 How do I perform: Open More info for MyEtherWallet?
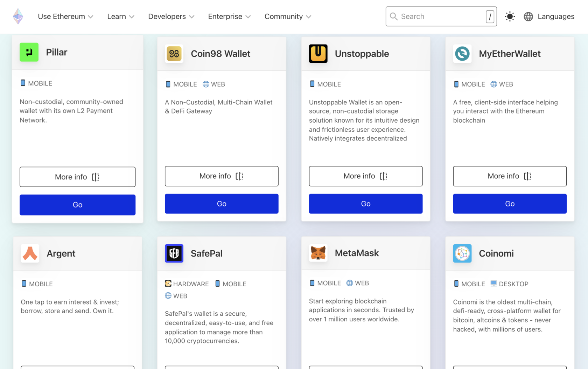point(510,176)
